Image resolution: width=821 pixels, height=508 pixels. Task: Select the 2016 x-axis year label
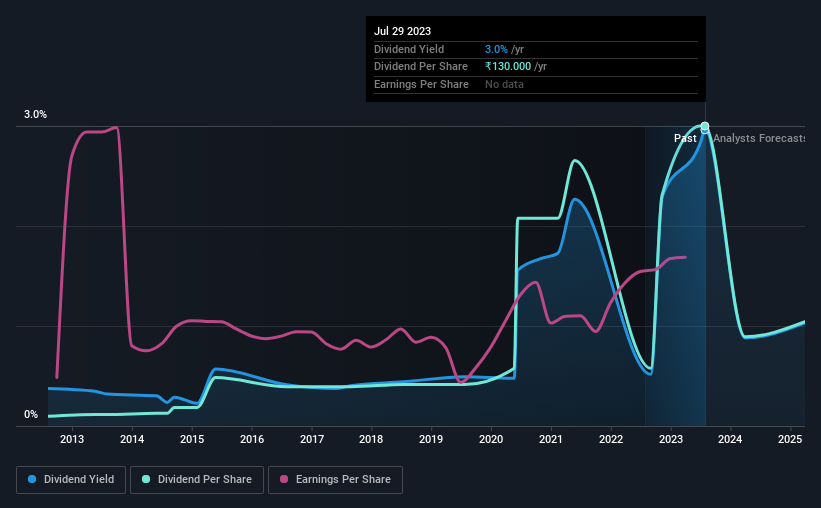pyautogui.click(x=252, y=439)
